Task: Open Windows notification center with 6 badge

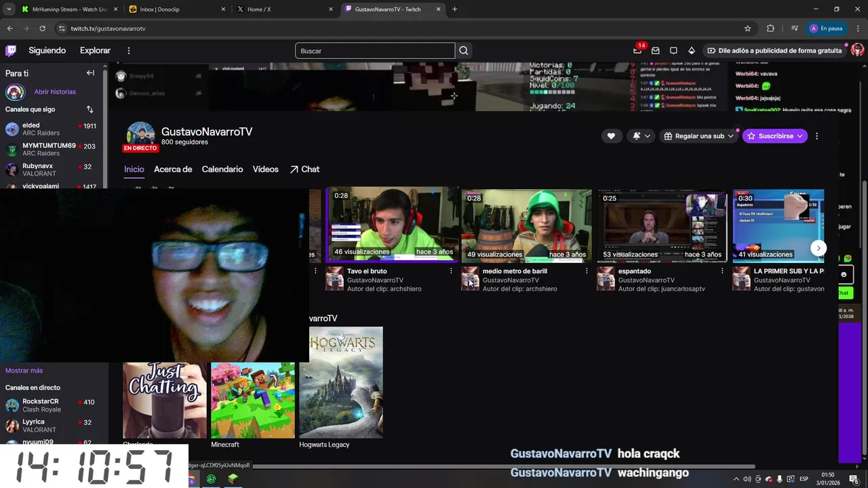Action: click(x=854, y=479)
